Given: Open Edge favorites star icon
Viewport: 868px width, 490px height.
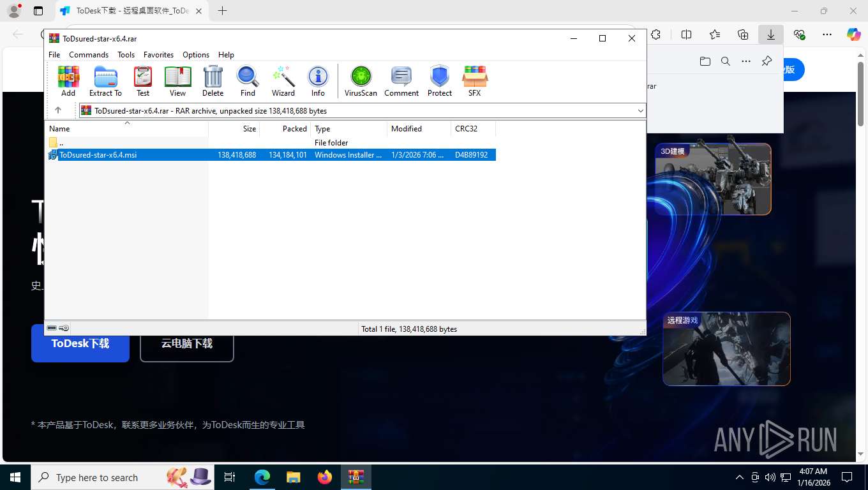Looking at the screenshot, I should pyautogui.click(x=715, y=34).
